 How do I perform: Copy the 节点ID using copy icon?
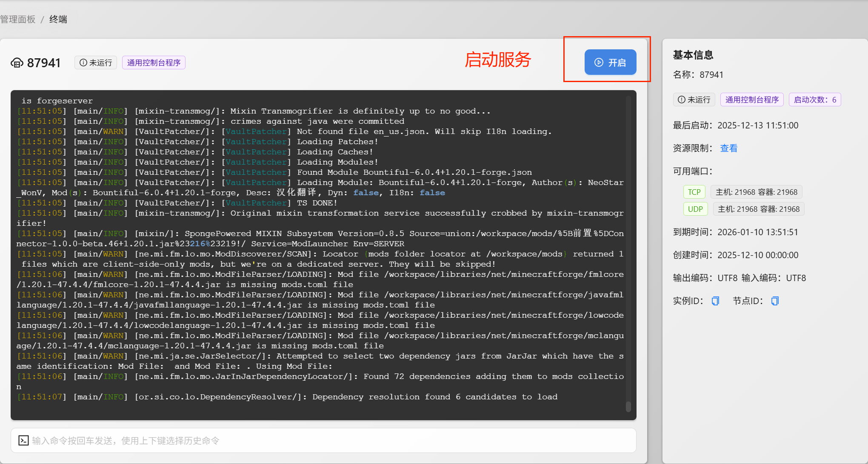pos(775,301)
